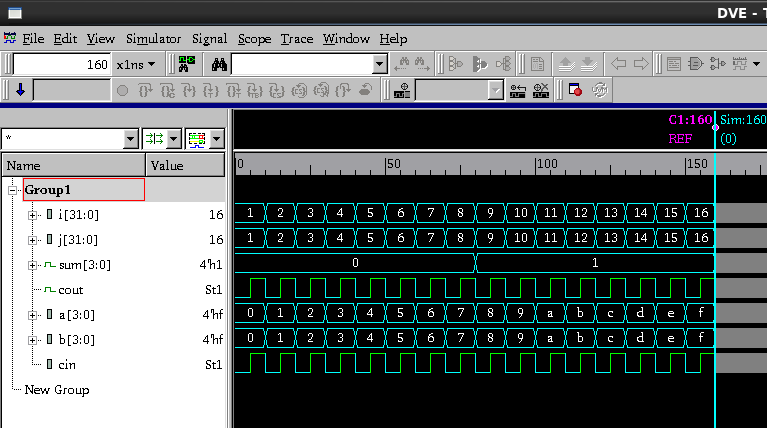Open the dropdown beside the waveform view icon
Screen dimensions: 767x428
click(757, 64)
